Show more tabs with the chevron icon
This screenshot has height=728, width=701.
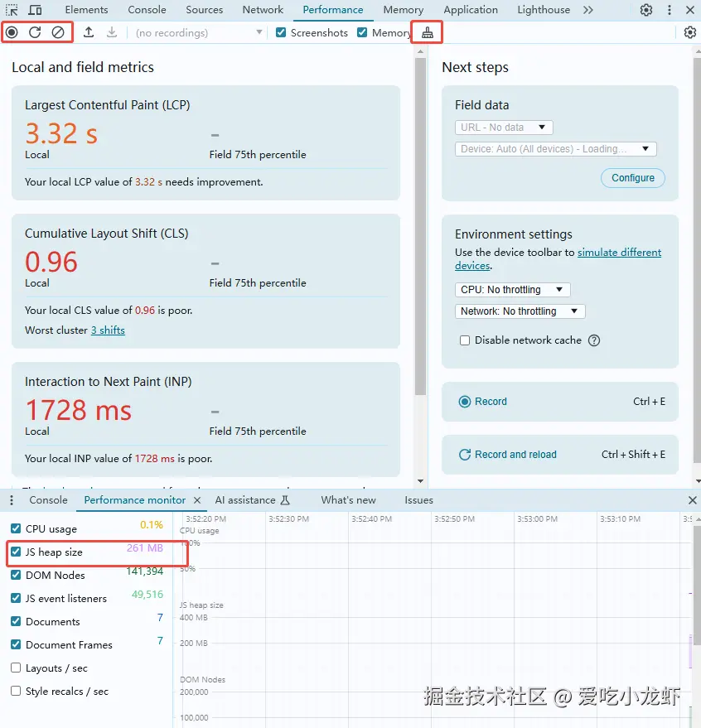point(588,10)
